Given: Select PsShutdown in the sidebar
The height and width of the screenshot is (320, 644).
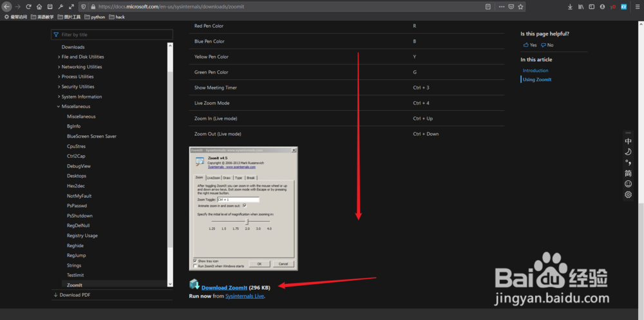Looking at the screenshot, I should pos(80,216).
